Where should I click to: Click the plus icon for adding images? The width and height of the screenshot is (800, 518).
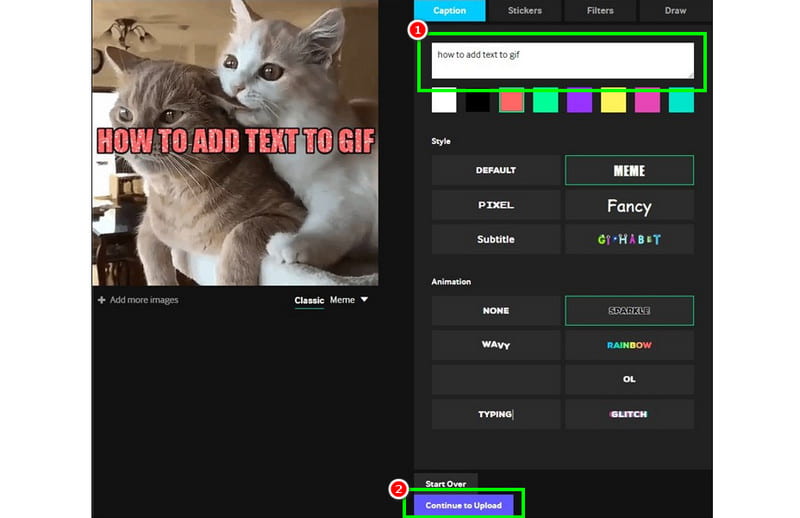pyautogui.click(x=102, y=300)
